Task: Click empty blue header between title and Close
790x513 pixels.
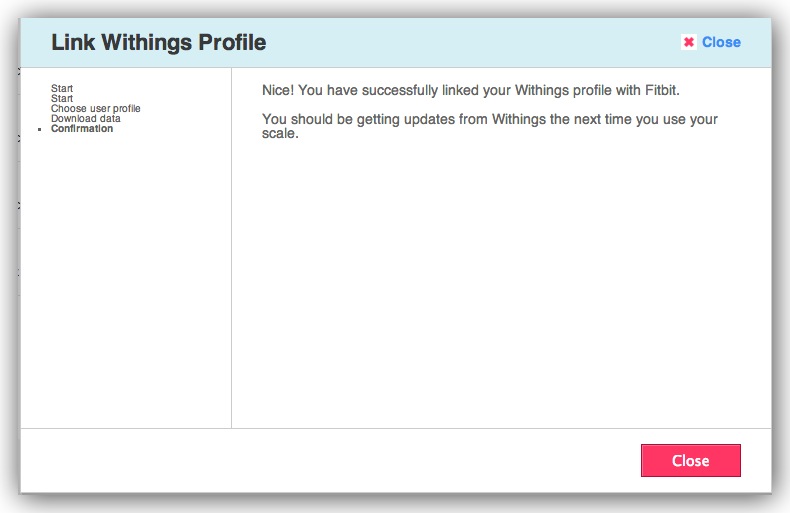Action: point(470,42)
